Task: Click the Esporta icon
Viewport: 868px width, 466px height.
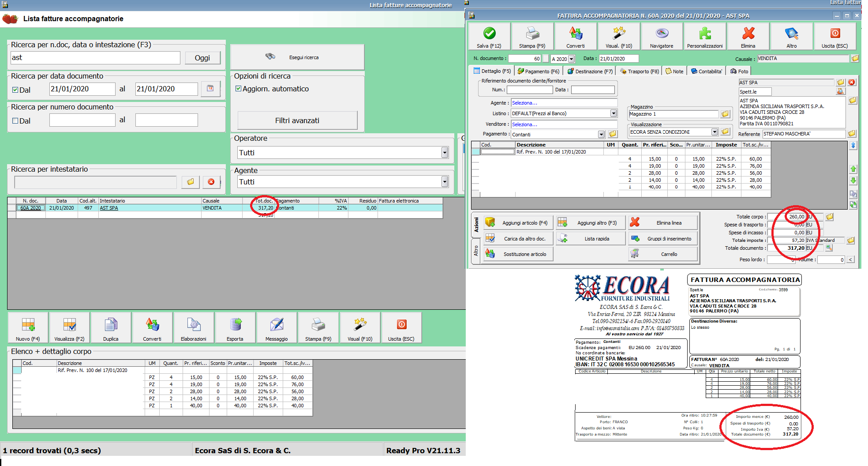Action: click(236, 327)
